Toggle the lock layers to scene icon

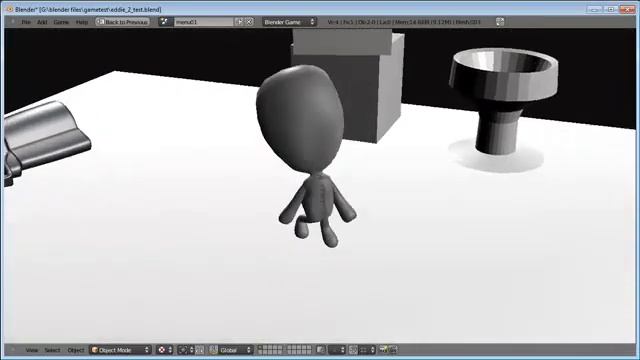(321, 350)
